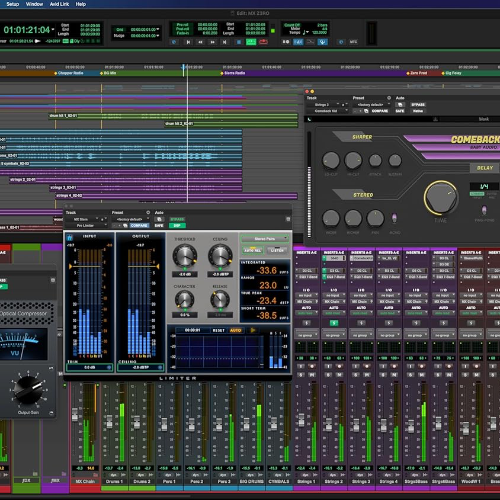
Task: Click the Pro Limiter Trim value field
Action: pos(89,367)
